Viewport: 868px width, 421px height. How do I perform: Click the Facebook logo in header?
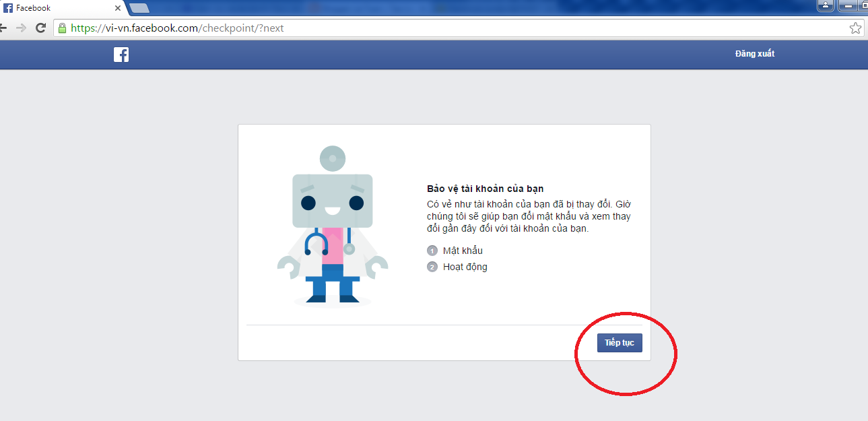point(121,55)
